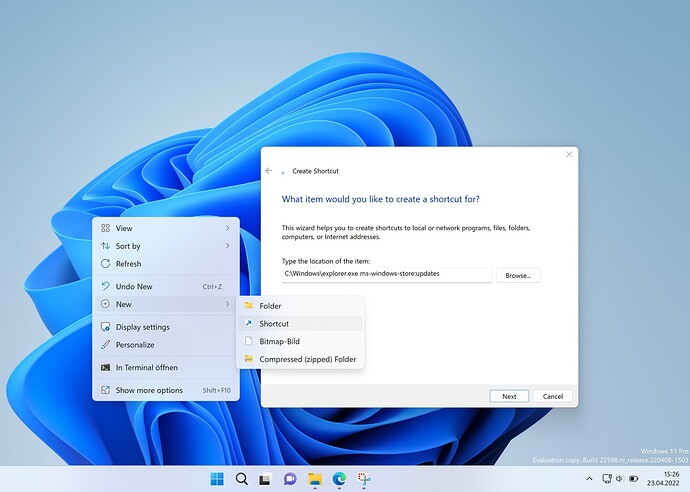Open the Snipping Tool taskbar icon
The height and width of the screenshot is (492, 690).
[363, 479]
